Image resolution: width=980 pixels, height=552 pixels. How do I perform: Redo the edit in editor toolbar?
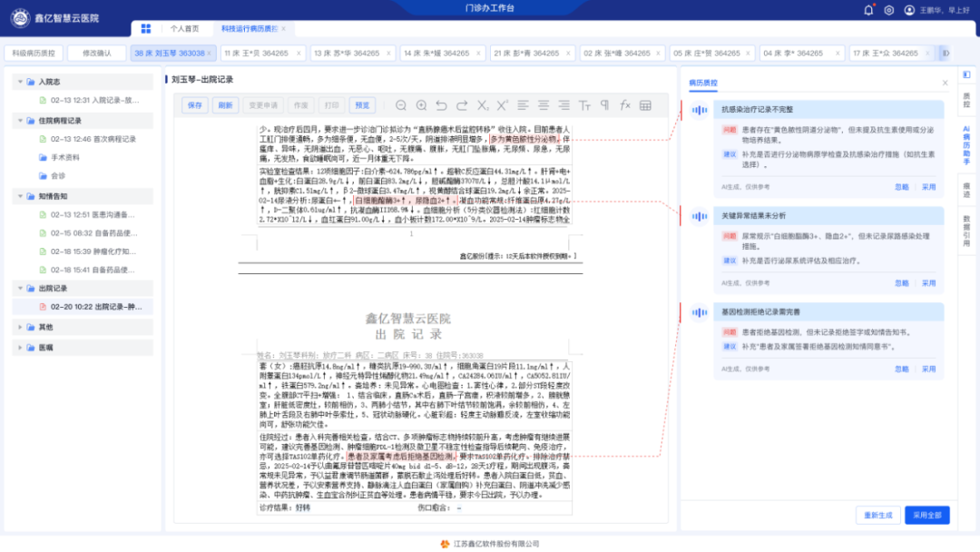(x=462, y=105)
